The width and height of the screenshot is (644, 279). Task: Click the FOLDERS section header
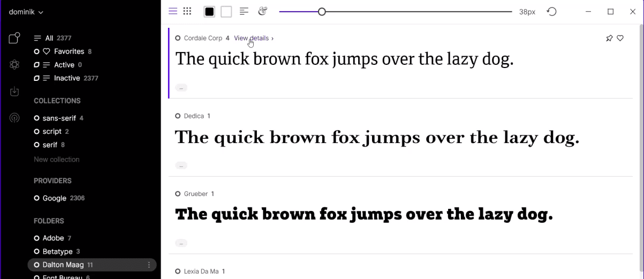coord(49,221)
